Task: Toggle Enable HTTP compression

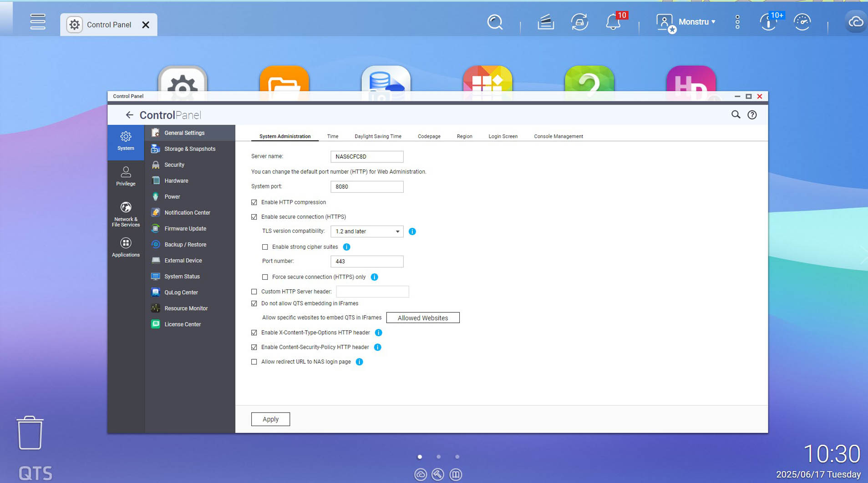Action: [x=254, y=202]
